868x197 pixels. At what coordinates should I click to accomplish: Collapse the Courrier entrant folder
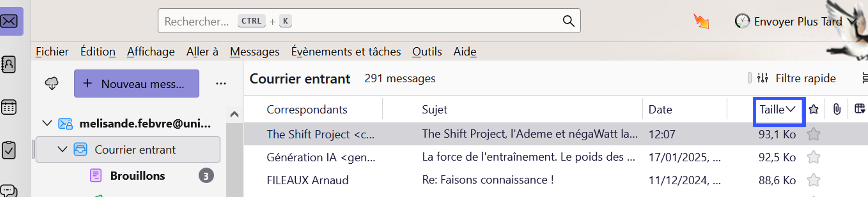tap(62, 149)
